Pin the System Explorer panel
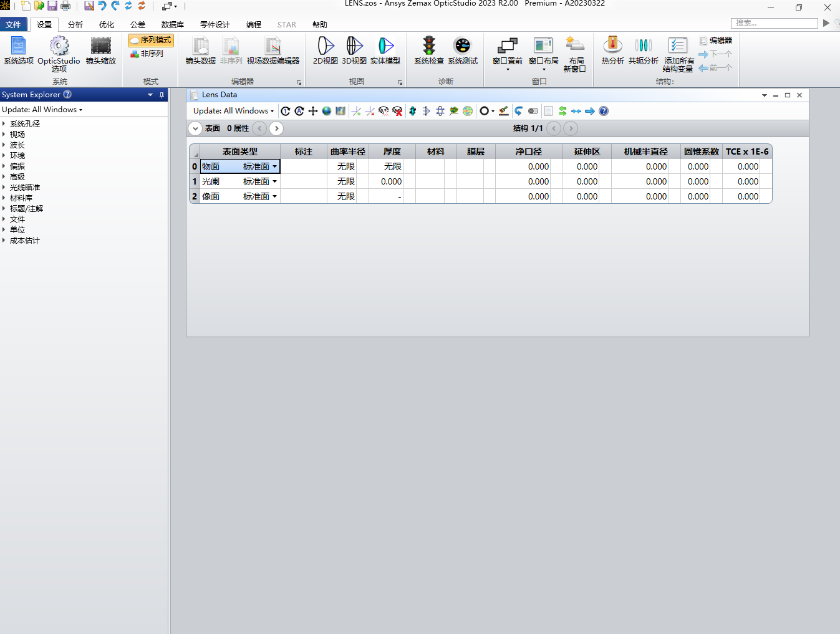840x634 pixels. pyautogui.click(x=162, y=95)
